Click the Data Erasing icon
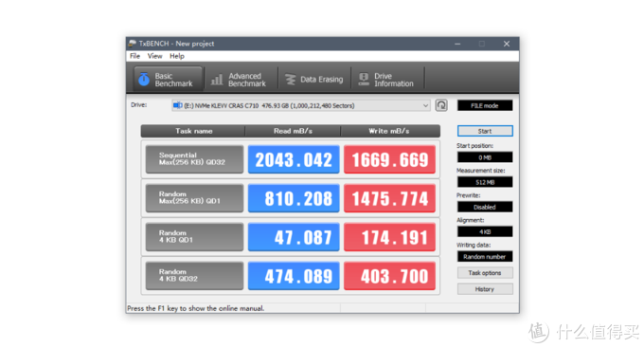This screenshot has width=644, height=348. point(291,80)
